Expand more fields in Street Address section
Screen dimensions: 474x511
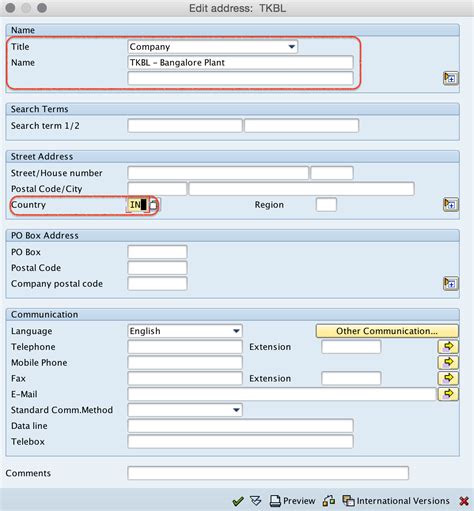pyautogui.click(x=450, y=204)
